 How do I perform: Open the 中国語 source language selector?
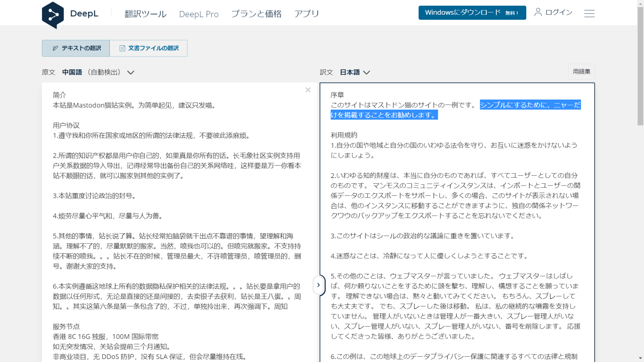pos(72,72)
